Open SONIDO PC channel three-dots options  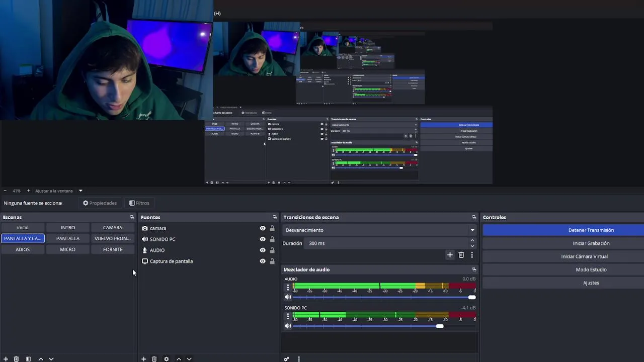288,316
